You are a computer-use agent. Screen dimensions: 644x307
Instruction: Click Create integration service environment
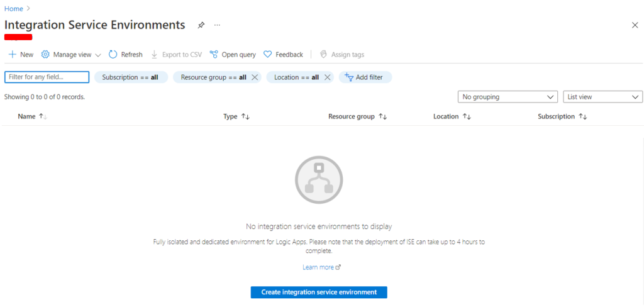tap(319, 292)
